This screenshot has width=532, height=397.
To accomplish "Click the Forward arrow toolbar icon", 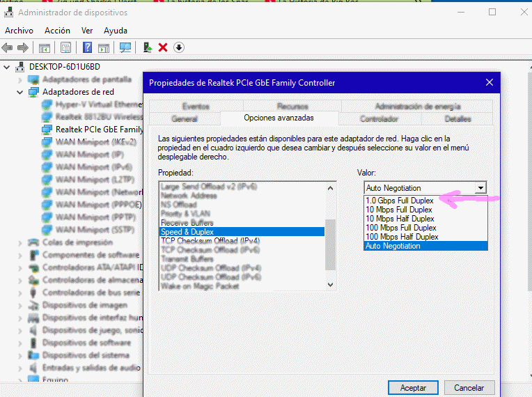I will pyautogui.click(x=23, y=47).
